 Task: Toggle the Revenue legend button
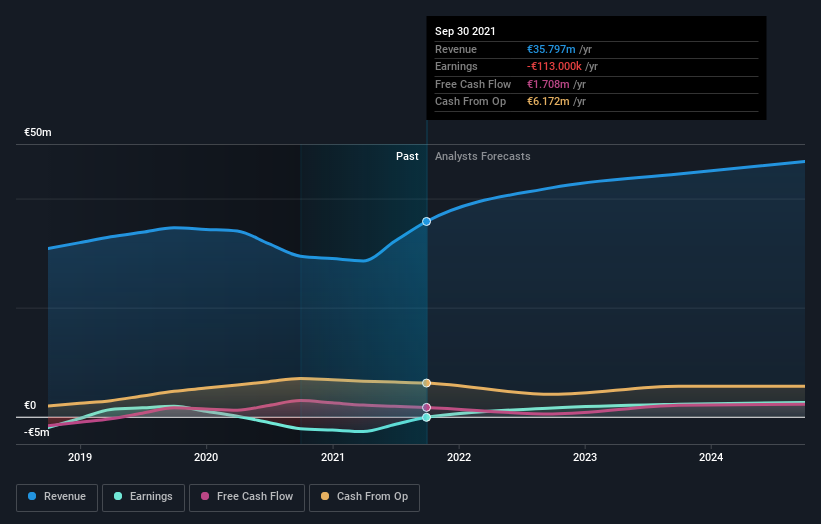click(57, 497)
